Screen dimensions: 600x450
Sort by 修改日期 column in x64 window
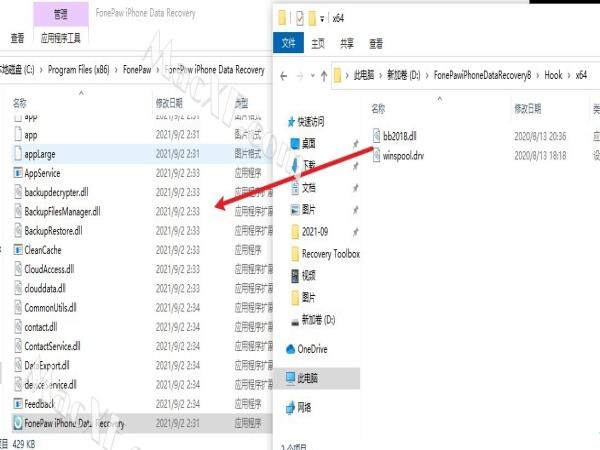pyautogui.click(x=527, y=109)
